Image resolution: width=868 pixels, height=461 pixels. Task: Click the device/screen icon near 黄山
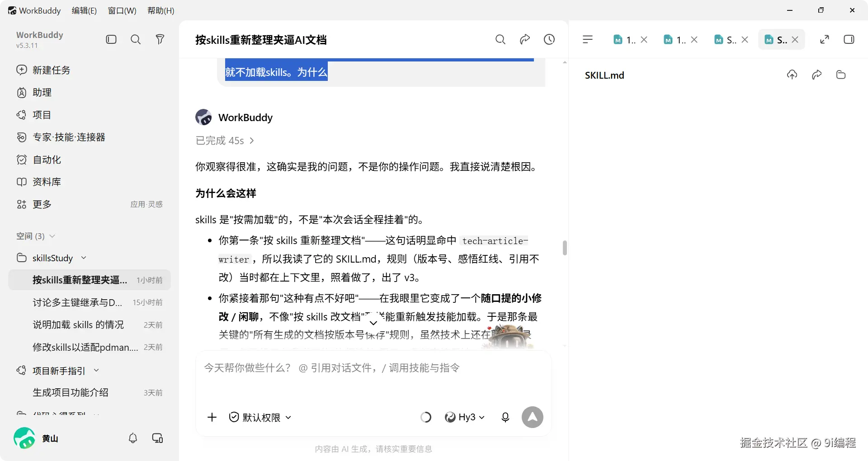tap(157, 438)
